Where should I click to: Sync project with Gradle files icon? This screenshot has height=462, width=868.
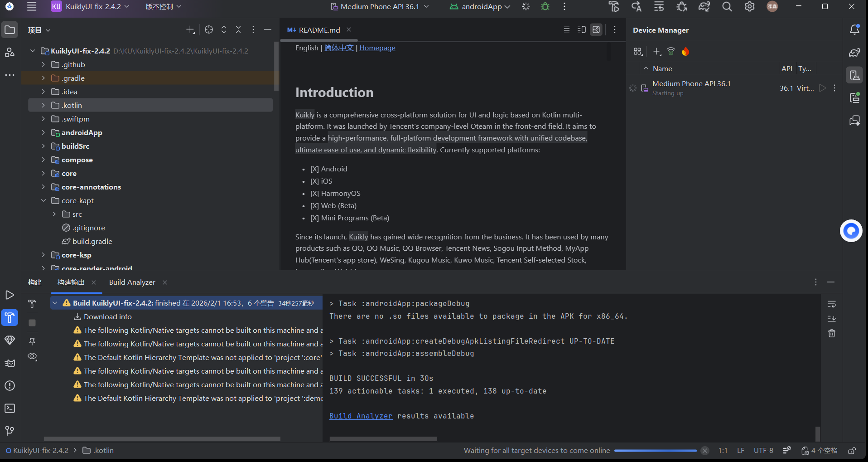pyautogui.click(x=704, y=6)
